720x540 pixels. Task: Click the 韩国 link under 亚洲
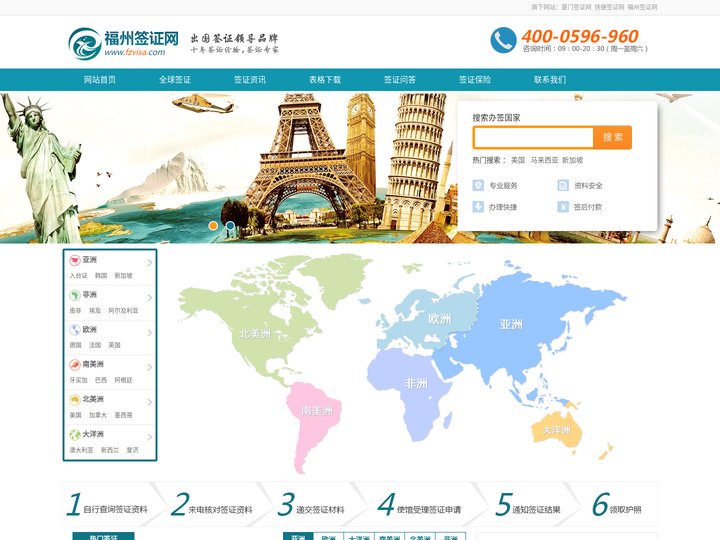point(101,276)
